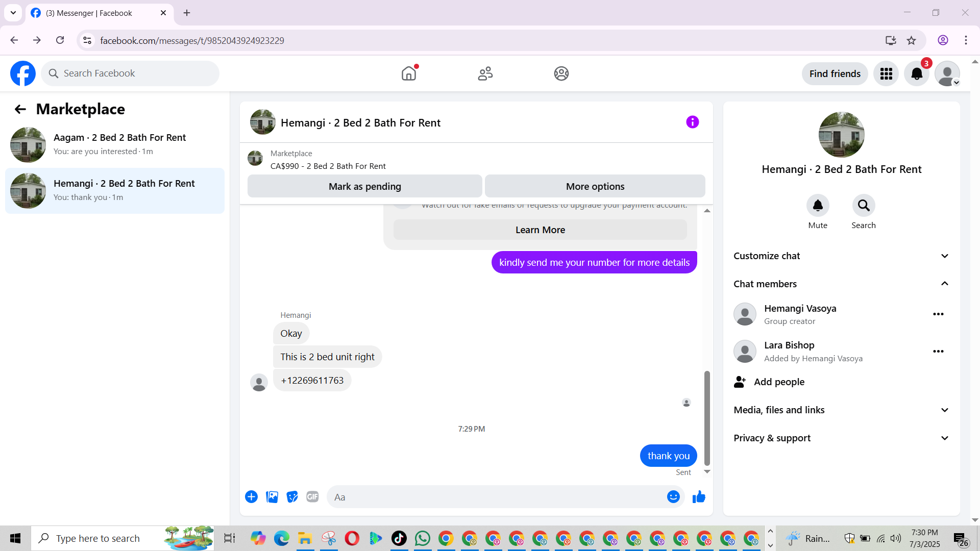Viewport: 980px width, 551px height.
Task: Open the notifications bell
Action: pyautogui.click(x=917, y=74)
